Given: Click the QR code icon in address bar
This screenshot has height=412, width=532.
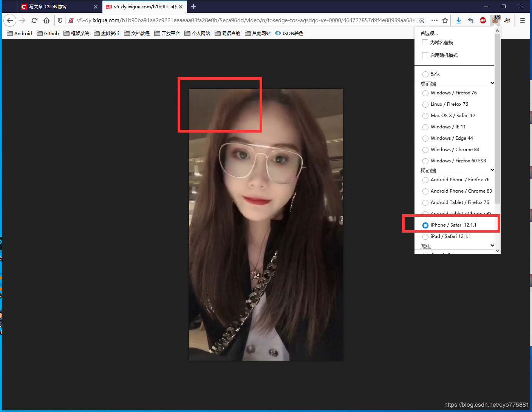Looking at the screenshot, I should 421,20.
